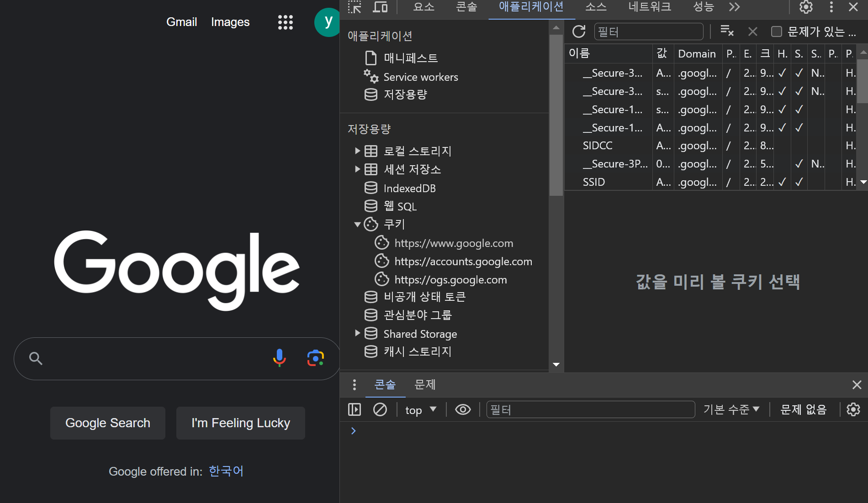Create live expression eye icon
Screen dimensions: 868x503
pos(463,409)
